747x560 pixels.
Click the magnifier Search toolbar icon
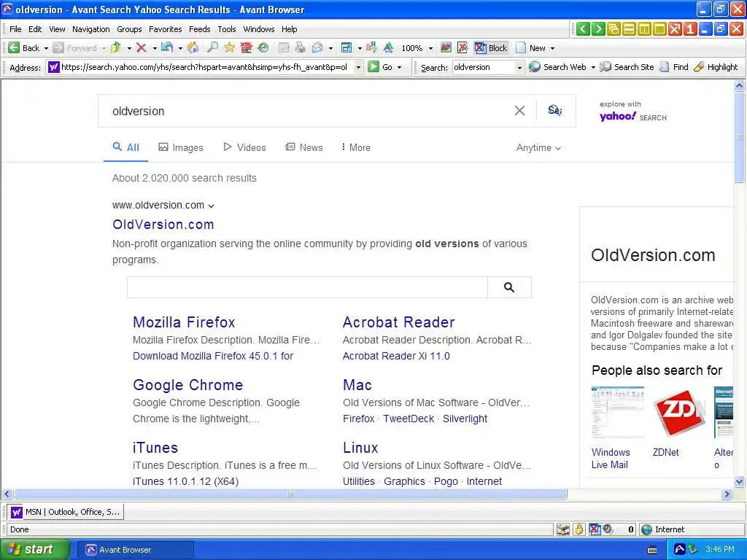pyautogui.click(x=212, y=47)
